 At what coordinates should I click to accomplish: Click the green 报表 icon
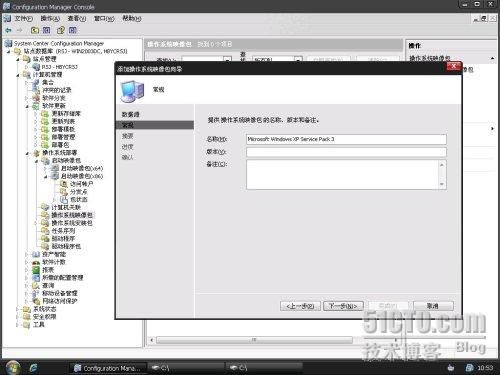tap(36, 270)
